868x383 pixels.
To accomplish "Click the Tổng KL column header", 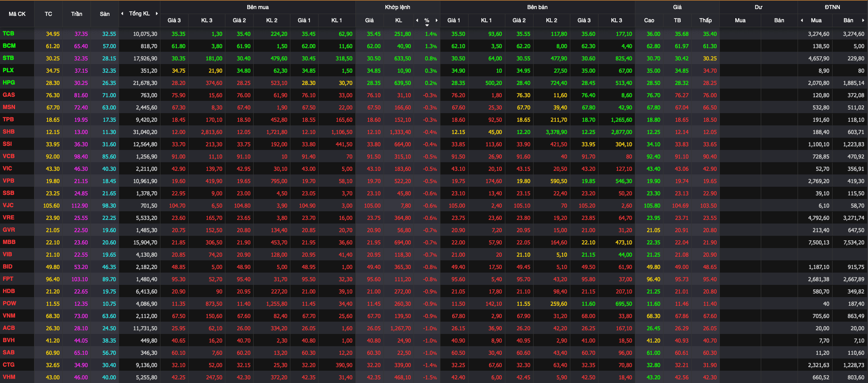I will point(139,14).
